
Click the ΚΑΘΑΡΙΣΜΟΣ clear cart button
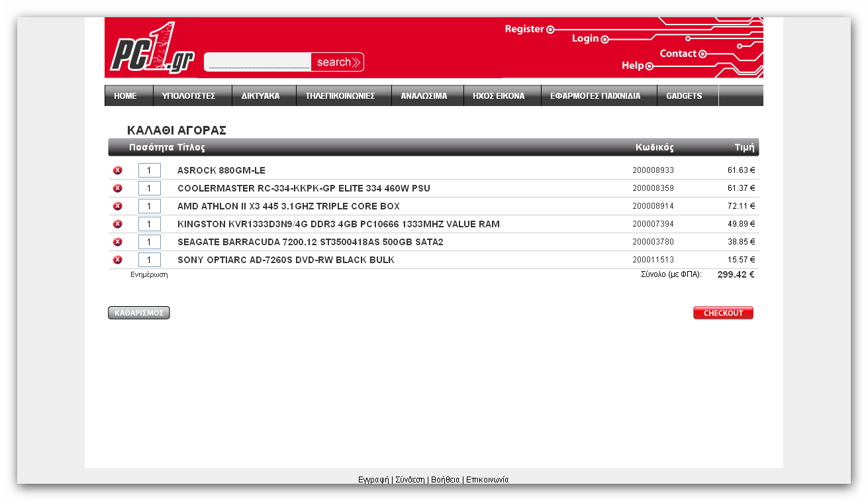(139, 313)
